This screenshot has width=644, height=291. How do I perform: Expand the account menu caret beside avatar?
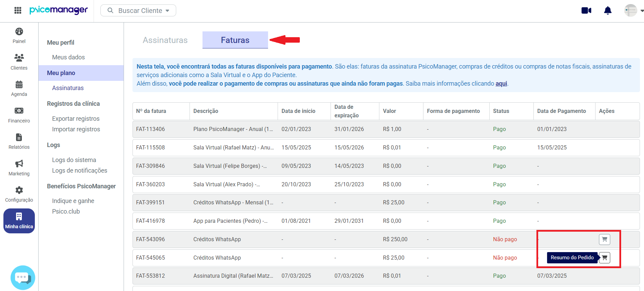click(x=642, y=11)
